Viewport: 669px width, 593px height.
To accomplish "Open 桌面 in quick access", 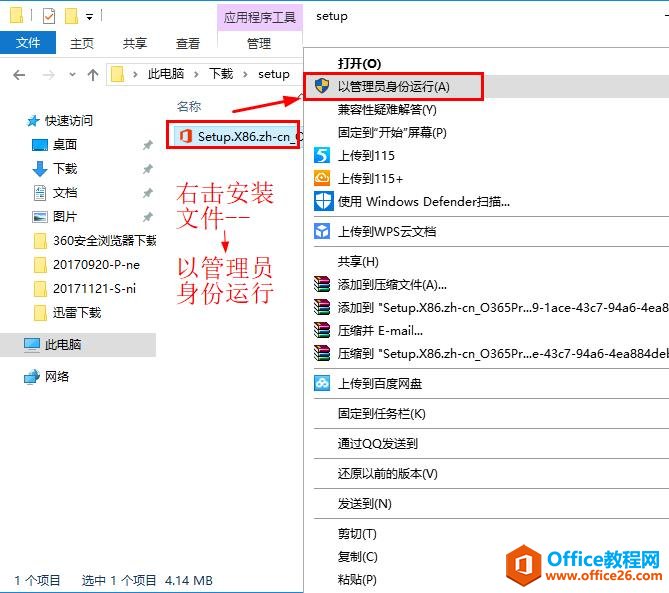I will pos(65,145).
